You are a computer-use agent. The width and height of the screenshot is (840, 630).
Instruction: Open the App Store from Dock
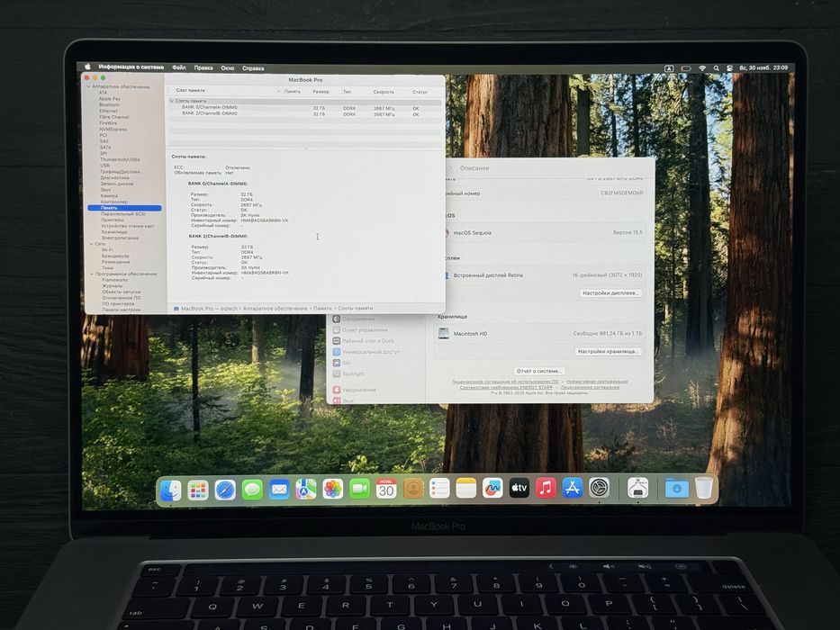click(572, 488)
